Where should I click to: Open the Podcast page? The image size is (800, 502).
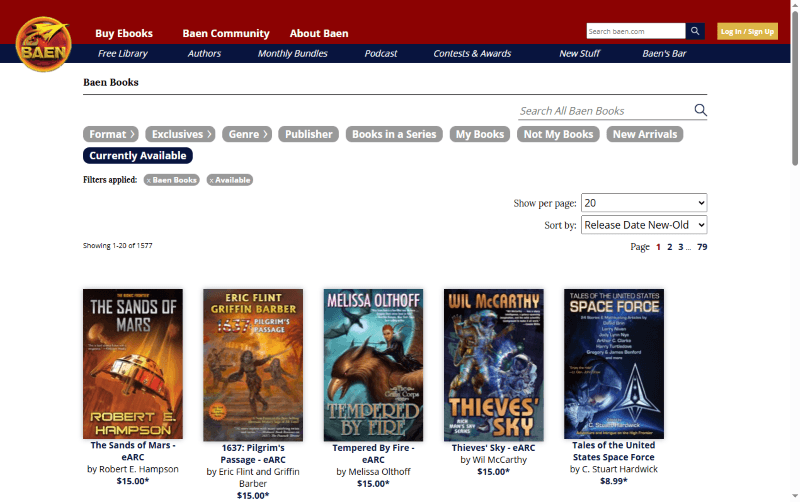point(381,53)
